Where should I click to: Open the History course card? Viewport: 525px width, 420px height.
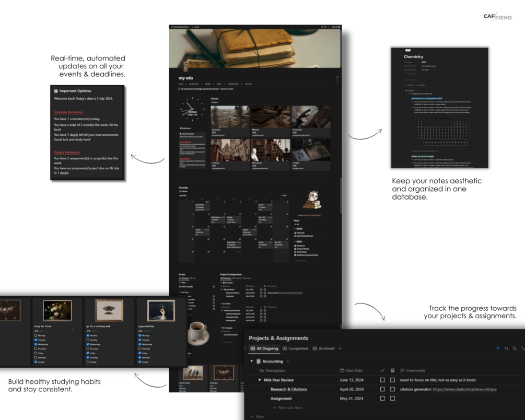tap(271, 121)
